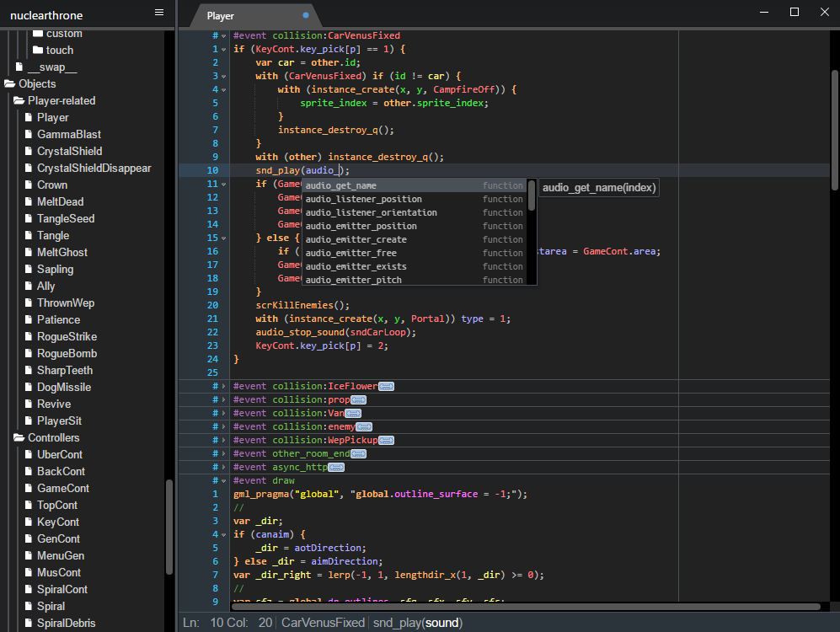
Task: Open the MenuGen controller object
Action: click(61, 555)
